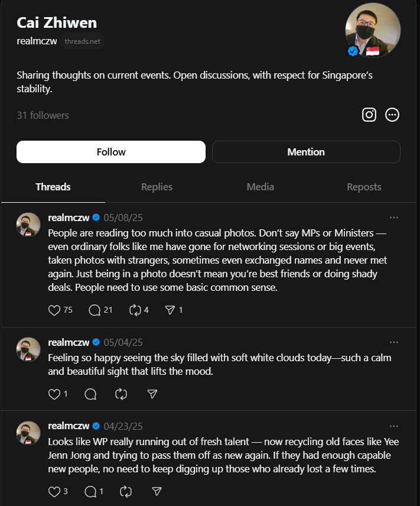
Task: View the large profile picture
Action: 373,30
